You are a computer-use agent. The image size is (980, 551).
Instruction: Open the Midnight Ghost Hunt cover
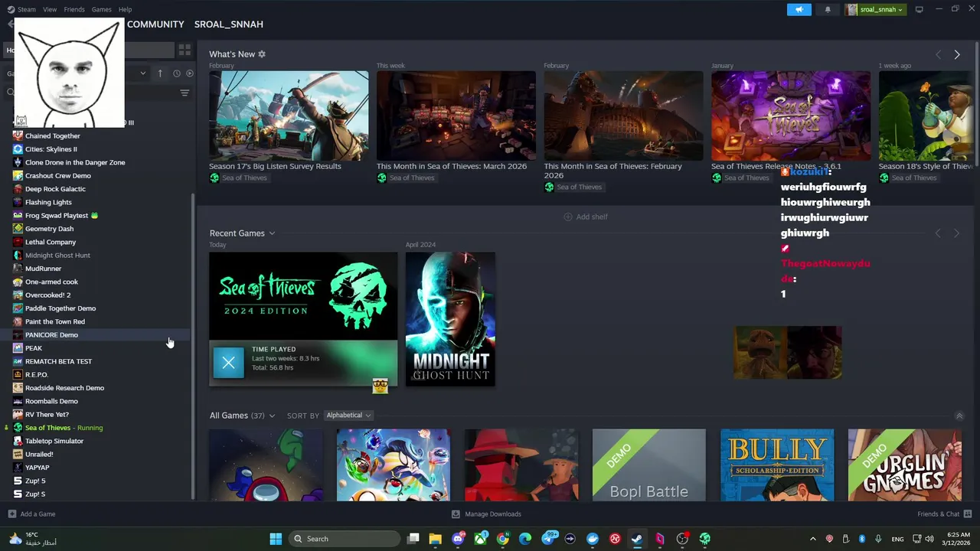tap(450, 319)
